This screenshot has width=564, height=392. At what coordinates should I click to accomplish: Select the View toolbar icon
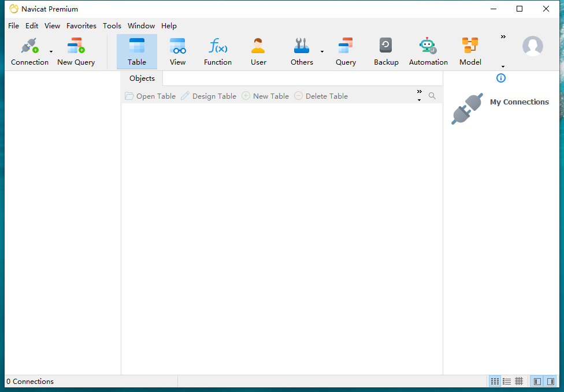[177, 51]
